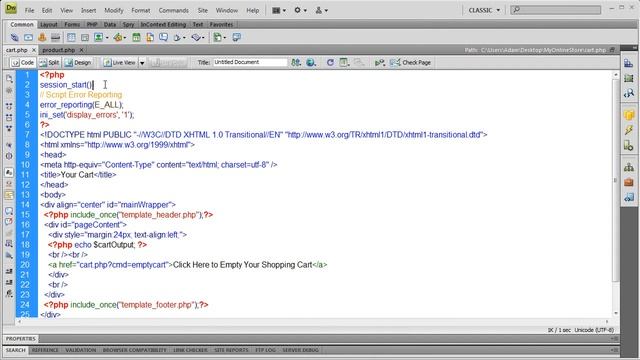Click Apply Comment in the coding toolbar
The width and height of the screenshot is (640, 360).
pos(9,211)
